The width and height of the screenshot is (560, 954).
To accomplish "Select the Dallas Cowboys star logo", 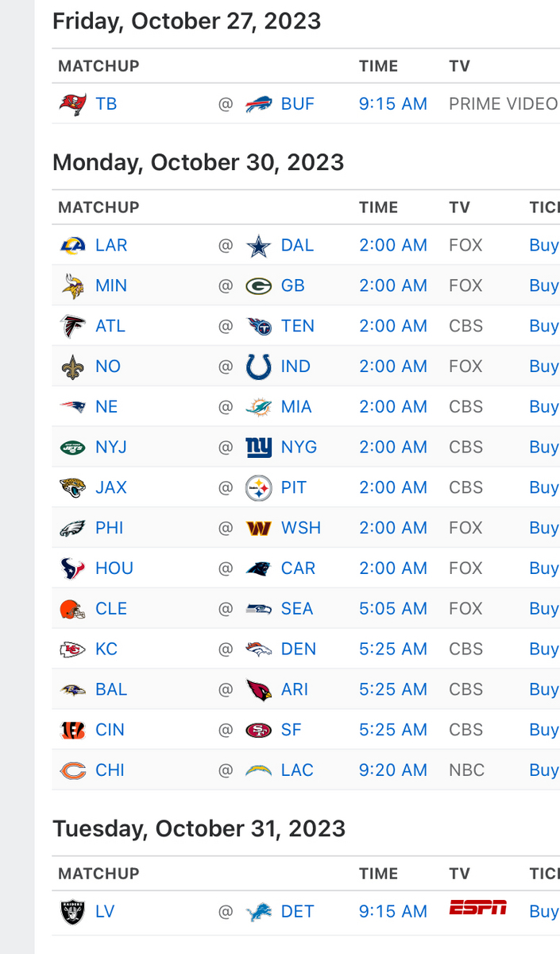I will (258, 245).
